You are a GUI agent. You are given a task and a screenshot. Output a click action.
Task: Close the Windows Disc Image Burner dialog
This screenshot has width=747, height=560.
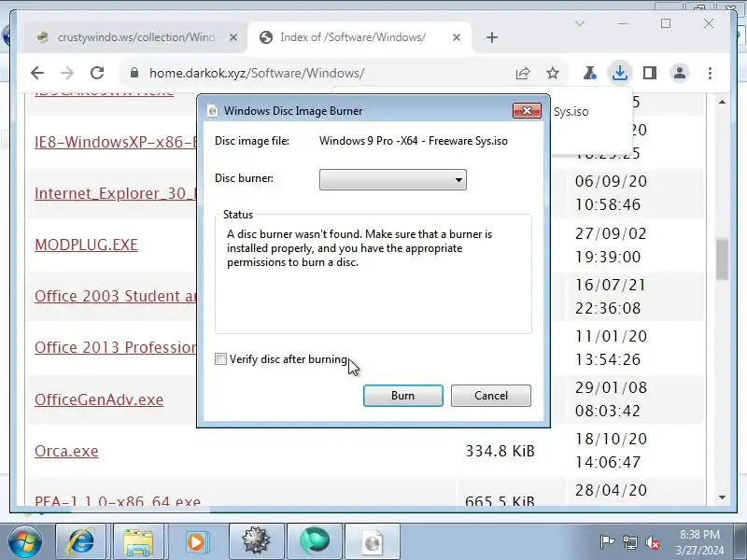point(527,110)
